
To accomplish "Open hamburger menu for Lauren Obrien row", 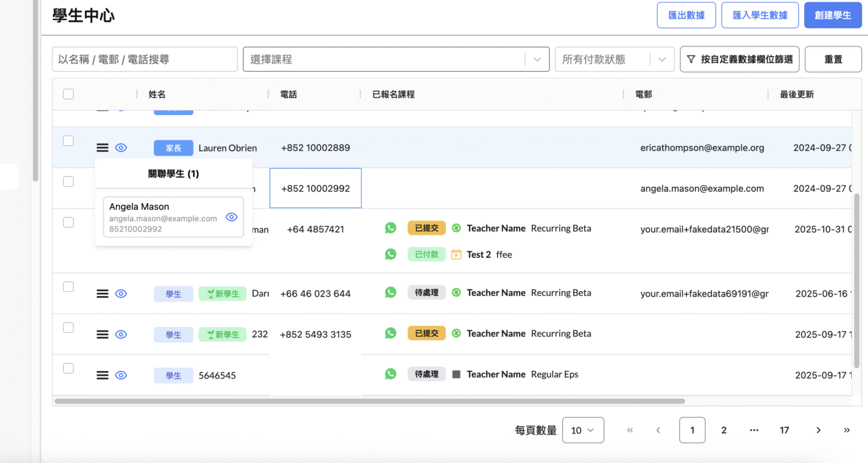I will pyautogui.click(x=102, y=148).
